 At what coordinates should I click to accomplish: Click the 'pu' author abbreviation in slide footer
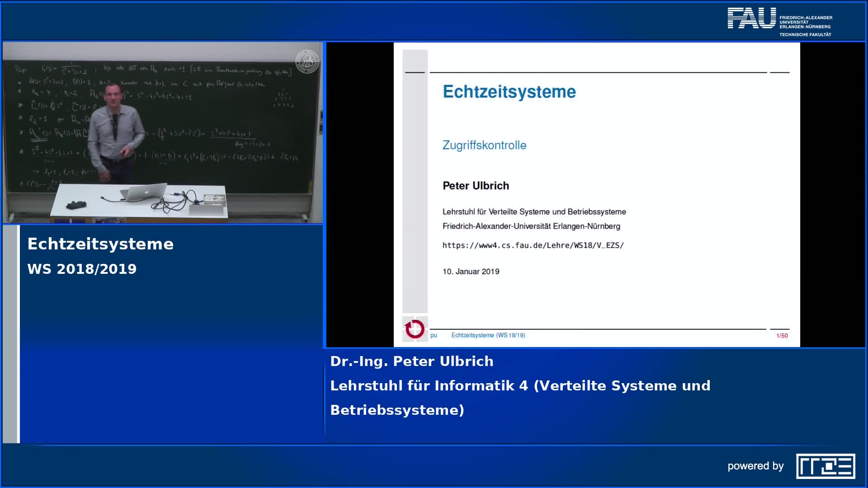(x=434, y=335)
